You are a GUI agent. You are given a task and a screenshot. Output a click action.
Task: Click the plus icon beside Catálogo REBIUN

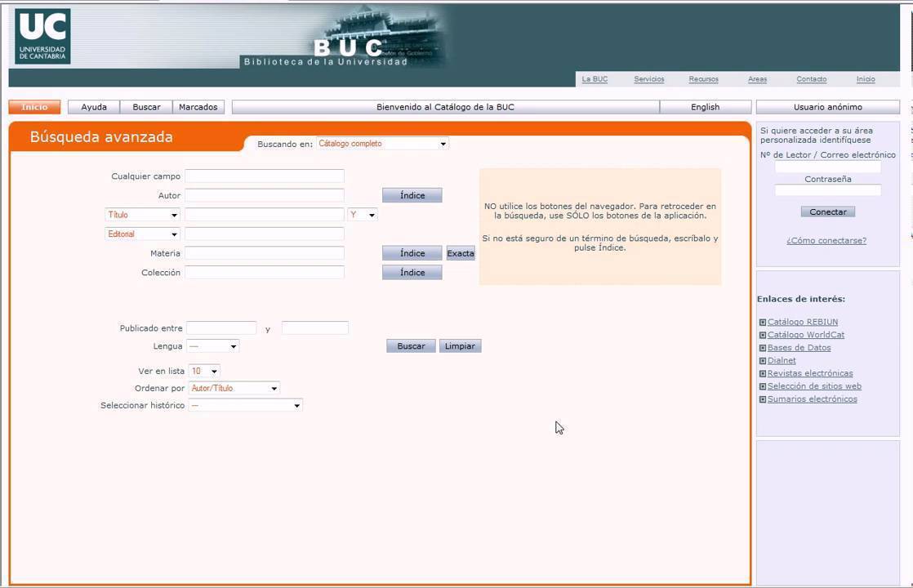coord(763,322)
